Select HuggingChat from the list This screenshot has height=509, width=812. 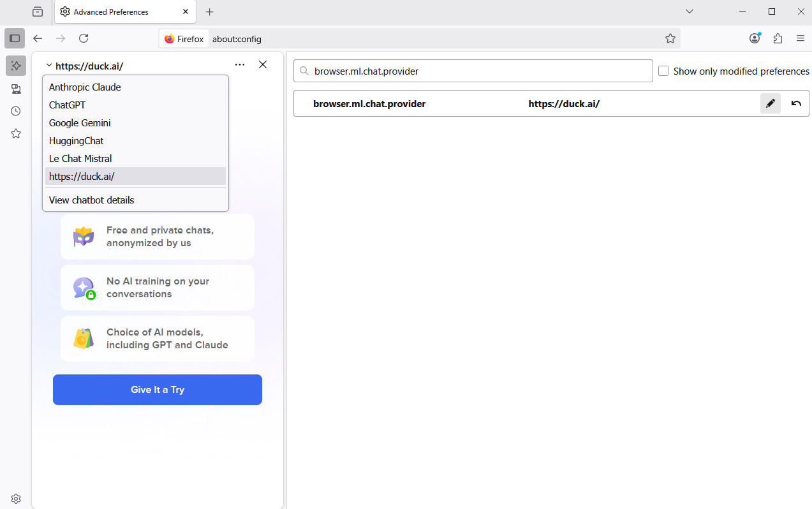(135, 141)
